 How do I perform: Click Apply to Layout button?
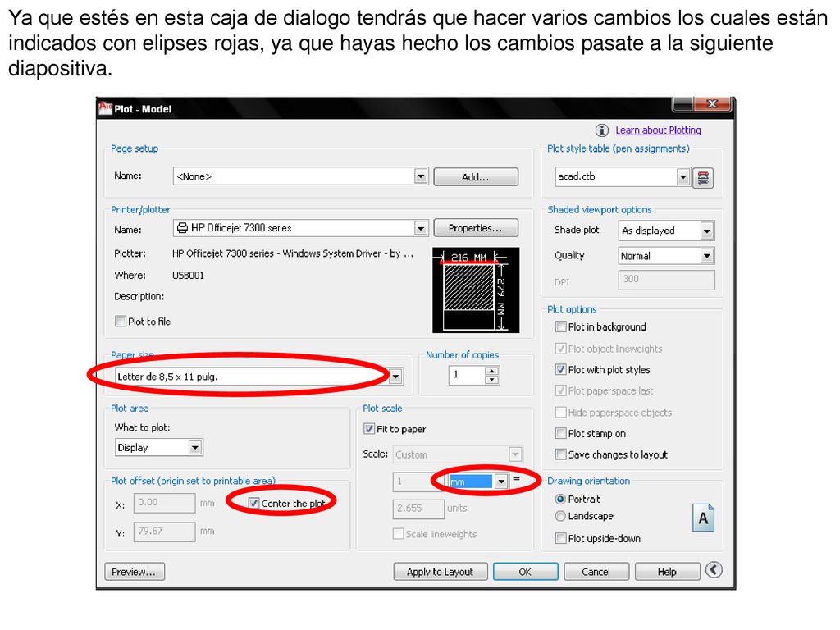[441, 572]
